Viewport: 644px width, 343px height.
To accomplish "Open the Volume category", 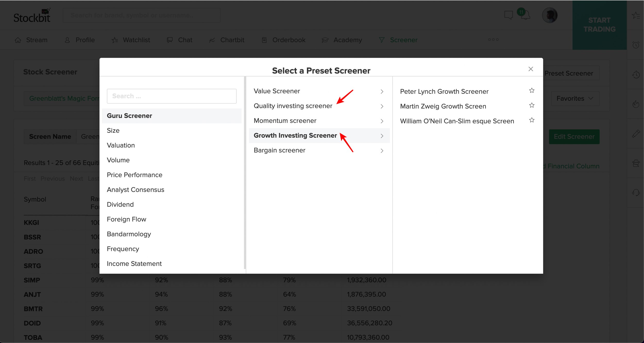I will pos(172,160).
